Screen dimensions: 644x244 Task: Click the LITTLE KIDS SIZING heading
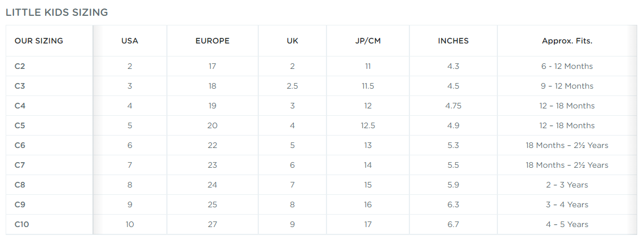pos(57,12)
